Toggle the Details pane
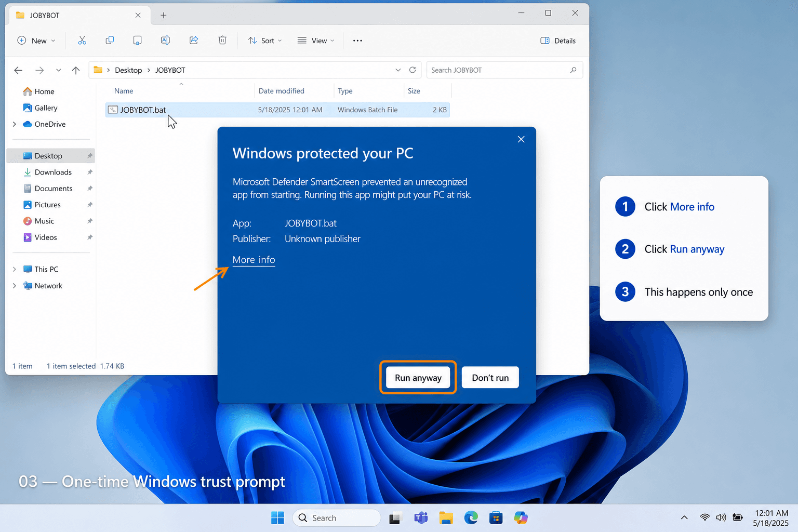 [558, 41]
